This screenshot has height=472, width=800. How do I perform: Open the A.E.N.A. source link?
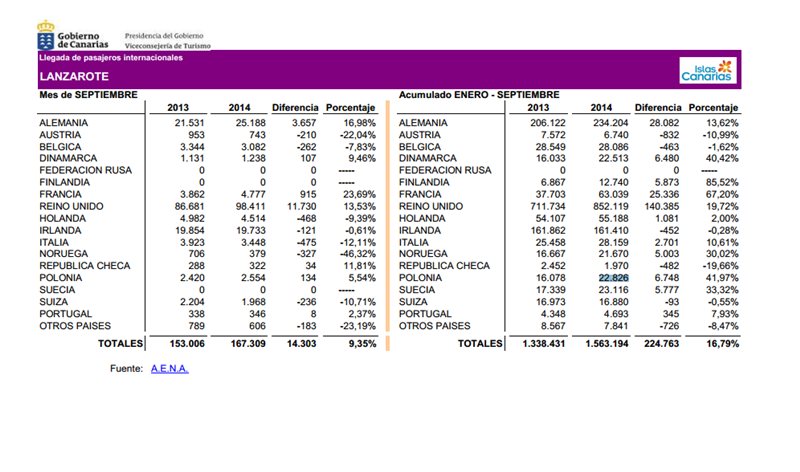pos(169,369)
